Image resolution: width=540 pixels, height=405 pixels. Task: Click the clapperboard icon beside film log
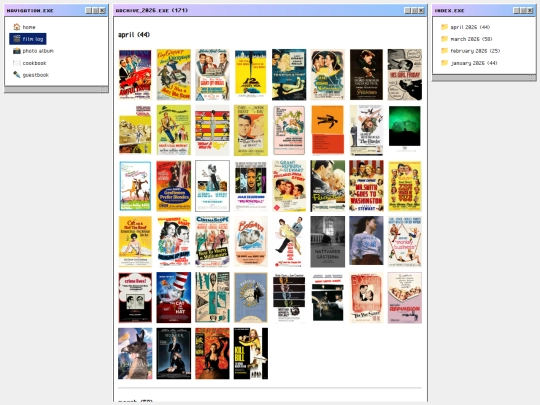pos(17,39)
